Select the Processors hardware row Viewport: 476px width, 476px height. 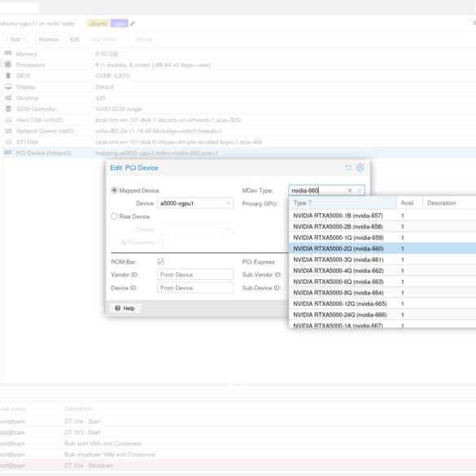239,64
